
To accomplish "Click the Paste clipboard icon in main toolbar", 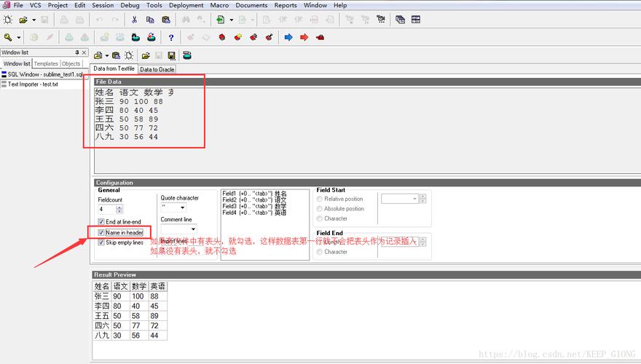I will (166, 20).
